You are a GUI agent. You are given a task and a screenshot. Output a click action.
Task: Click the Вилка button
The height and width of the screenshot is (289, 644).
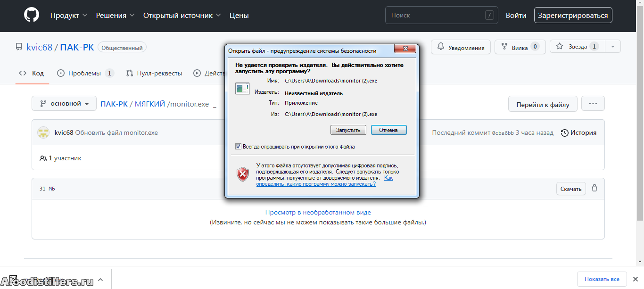point(520,47)
